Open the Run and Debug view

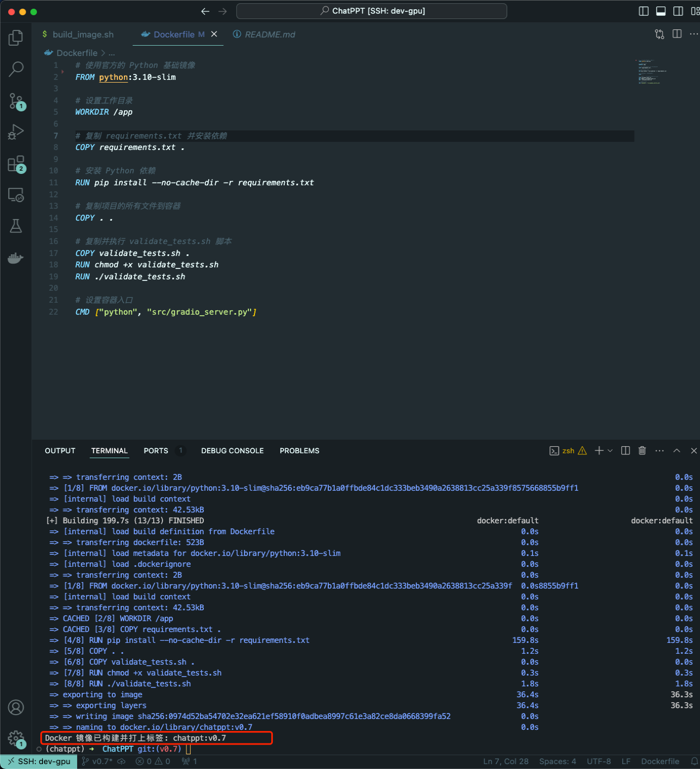16,132
